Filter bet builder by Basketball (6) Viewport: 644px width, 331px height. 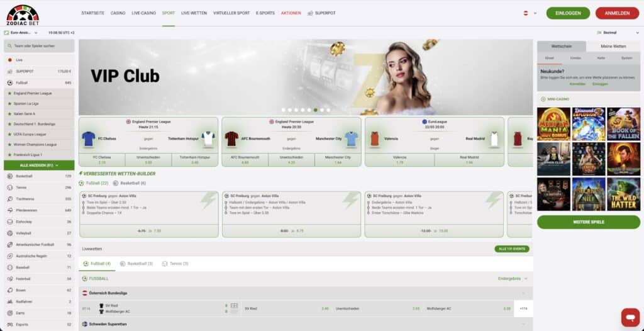tap(130, 183)
